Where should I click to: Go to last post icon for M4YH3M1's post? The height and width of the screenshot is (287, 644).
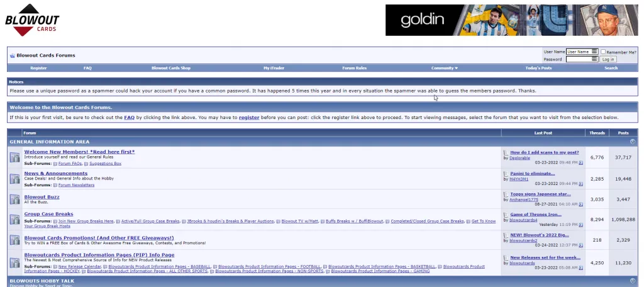(x=580, y=184)
